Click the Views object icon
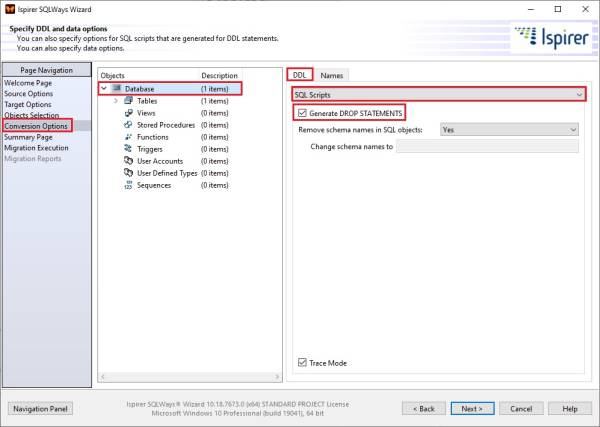The width and height of the screenshot is (600, 427). pyautogui.click(x=128, y=113)
